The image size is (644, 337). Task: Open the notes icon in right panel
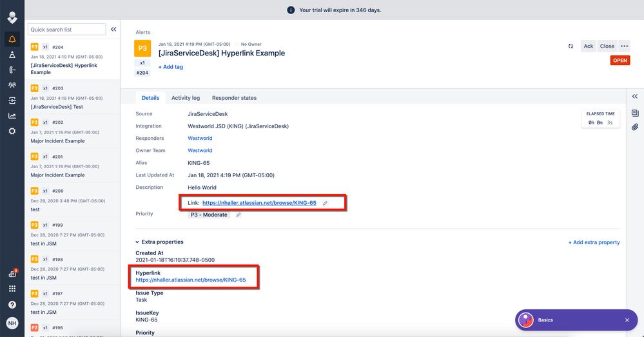[x=635, y=113]
